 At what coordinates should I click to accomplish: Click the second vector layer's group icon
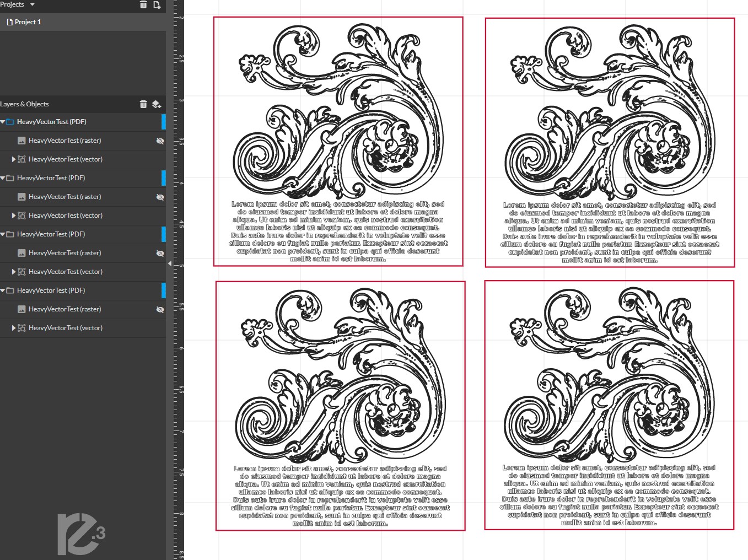(21, 216)
